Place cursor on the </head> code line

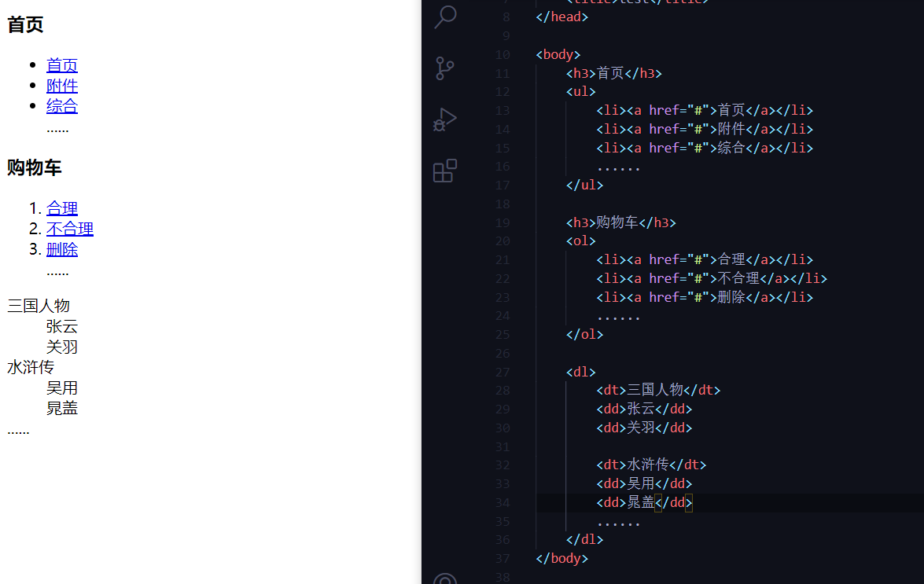click(562, 17)
